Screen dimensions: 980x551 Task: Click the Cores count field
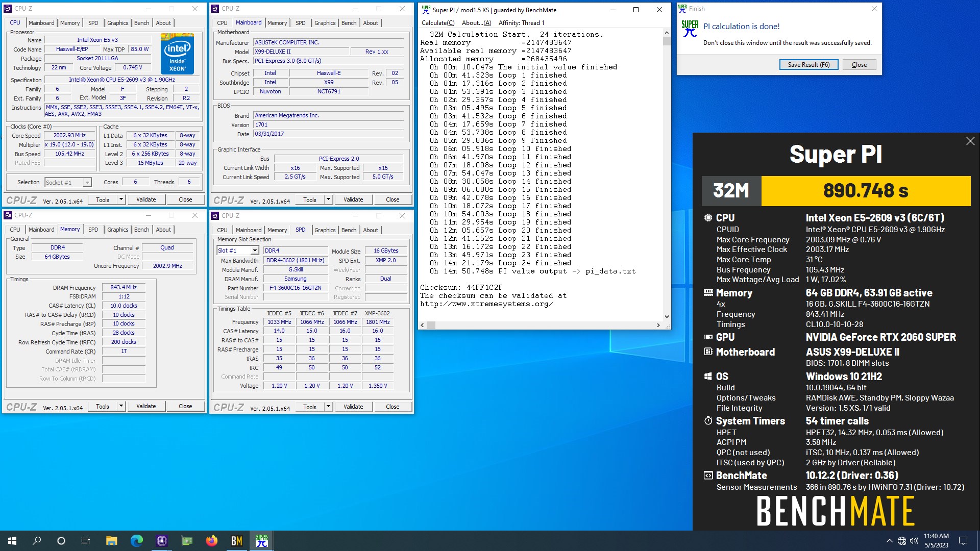(135, 182)
